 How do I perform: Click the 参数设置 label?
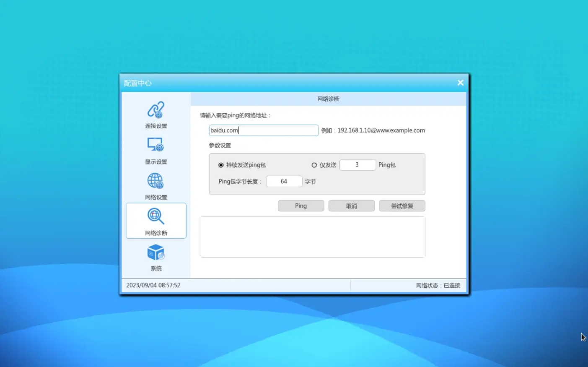click(220, 146)
